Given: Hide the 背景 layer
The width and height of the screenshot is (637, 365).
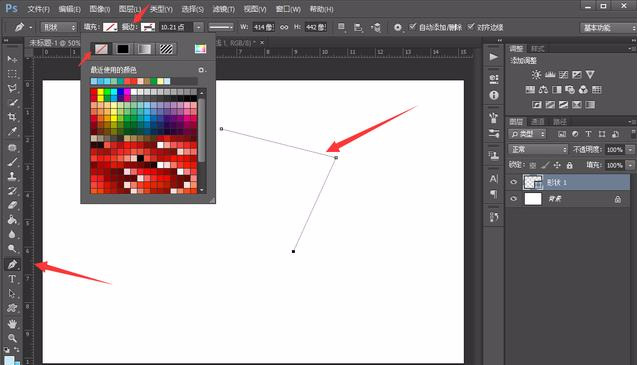Looking at the screenshot, I should (514, 199).
